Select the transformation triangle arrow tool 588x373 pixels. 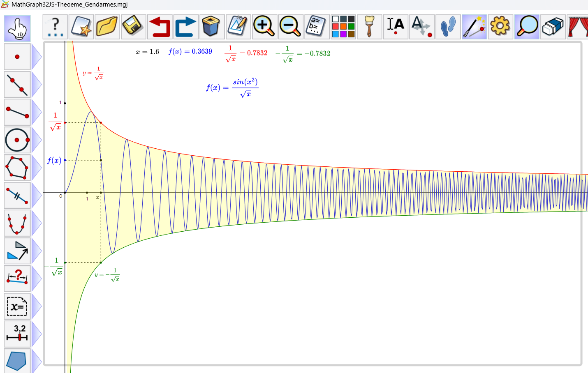pyautogui.click(x=17, y=251)
